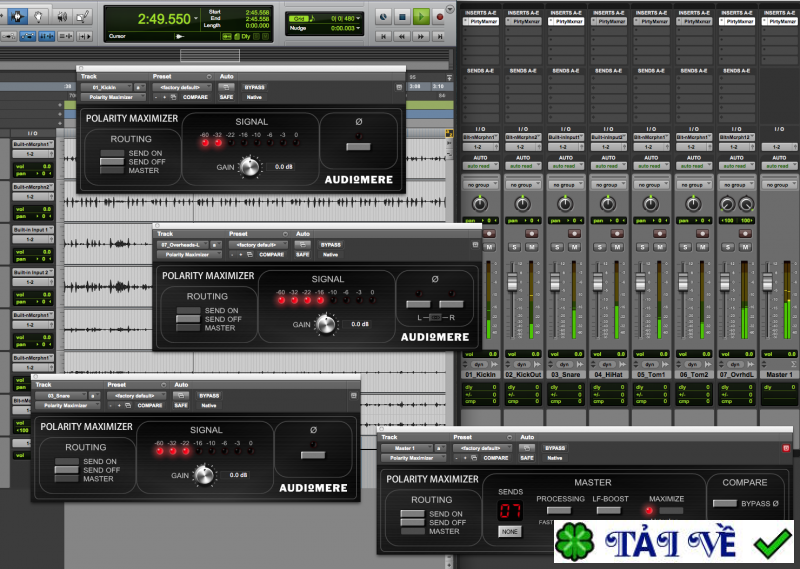Viewport: 800px width, 569px height.
Task: Click BYPASS in the 03_Snare plugin window
Action: [x=209, y=395]
